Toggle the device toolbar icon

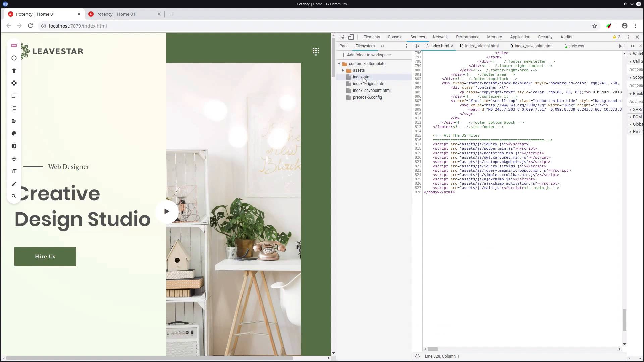pos(351,37)
